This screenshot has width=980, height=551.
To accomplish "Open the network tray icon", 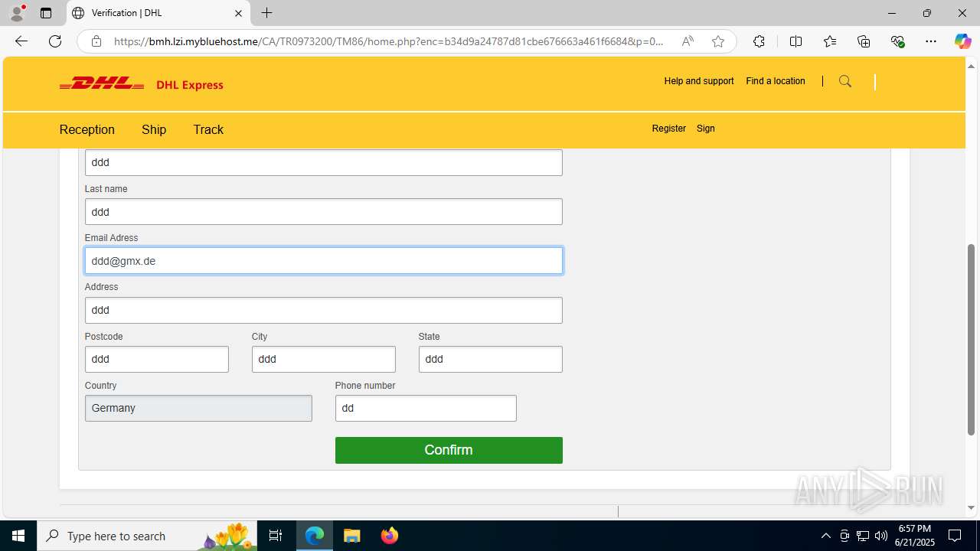I will click(863, 536).
